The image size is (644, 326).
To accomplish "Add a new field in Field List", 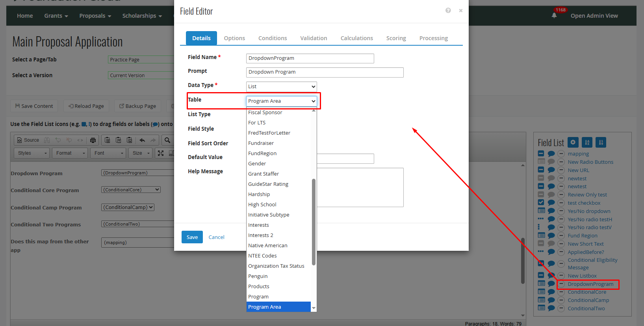I will (x=573, y=142).
